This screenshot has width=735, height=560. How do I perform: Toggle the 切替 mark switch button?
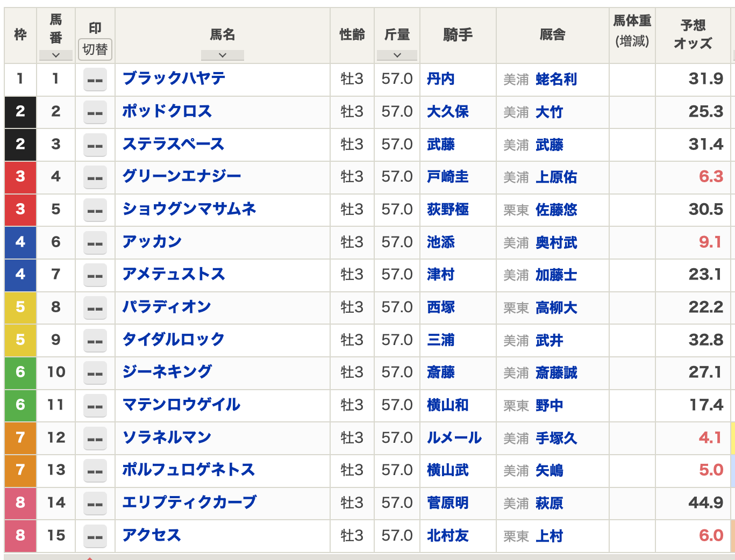click(95, 49)
